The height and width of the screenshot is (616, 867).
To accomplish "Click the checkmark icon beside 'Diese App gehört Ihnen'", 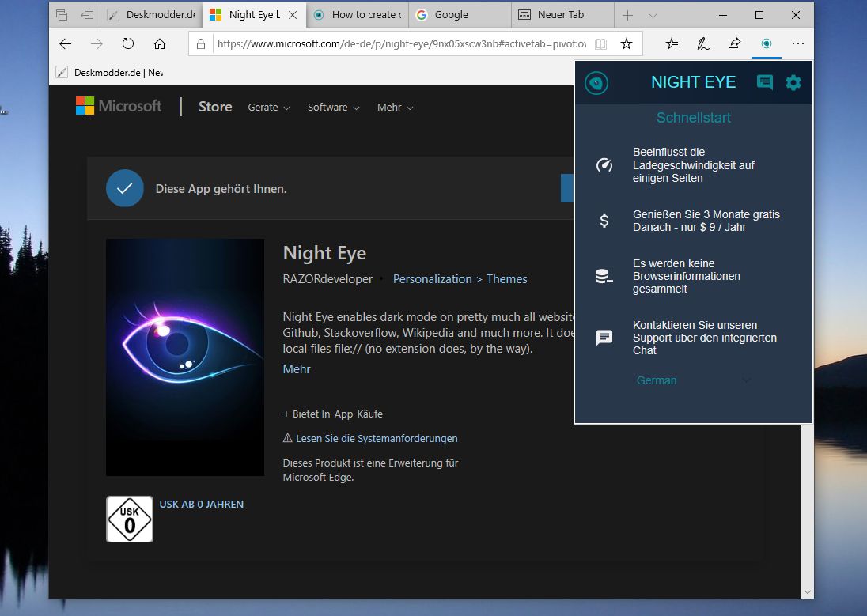I will point(125,188).
